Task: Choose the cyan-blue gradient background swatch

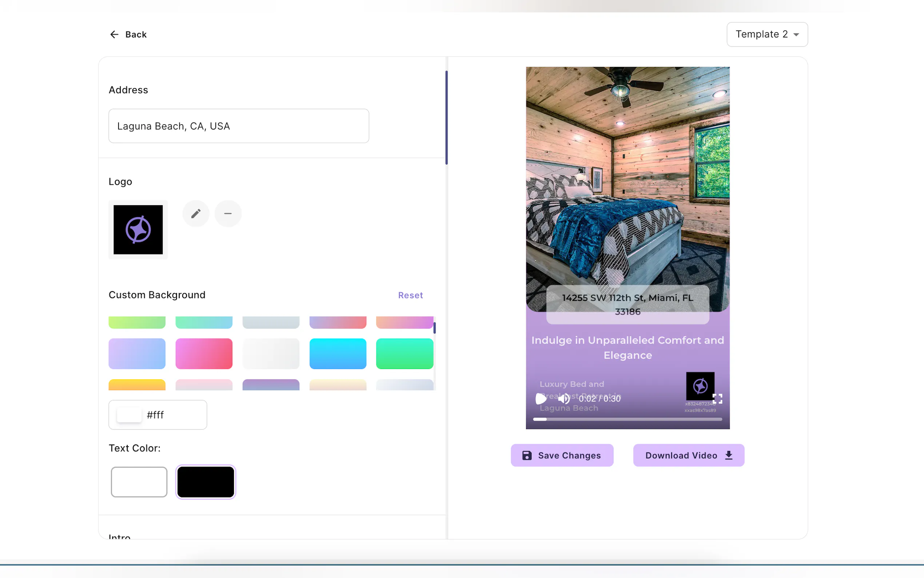Action: (x=338, y=353)
